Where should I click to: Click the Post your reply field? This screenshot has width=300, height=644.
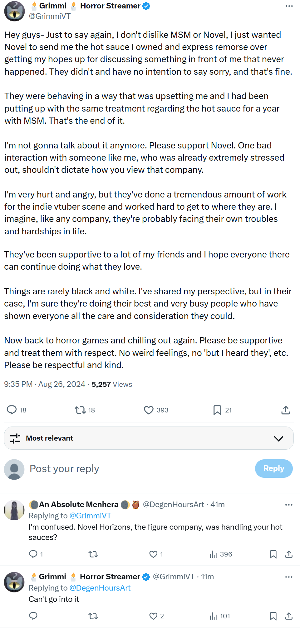(x=125, y=469)
